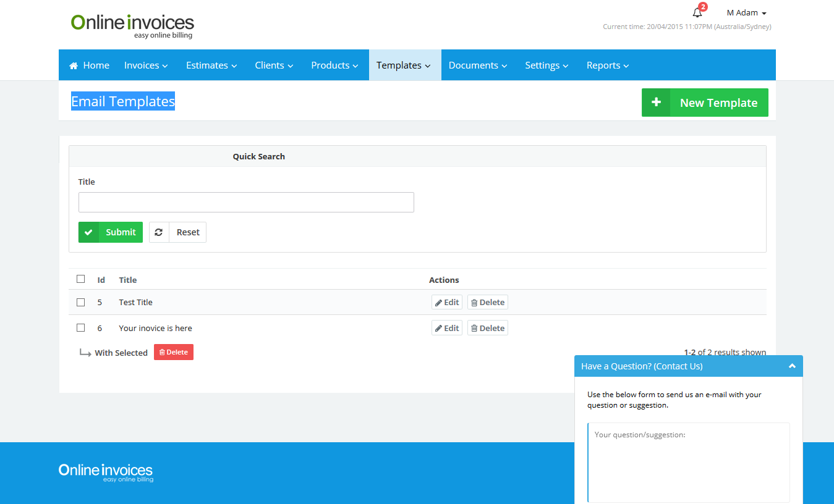The image size is (834, 504).
Task: Open the notifications bell icon
Action: coord(697,13)
